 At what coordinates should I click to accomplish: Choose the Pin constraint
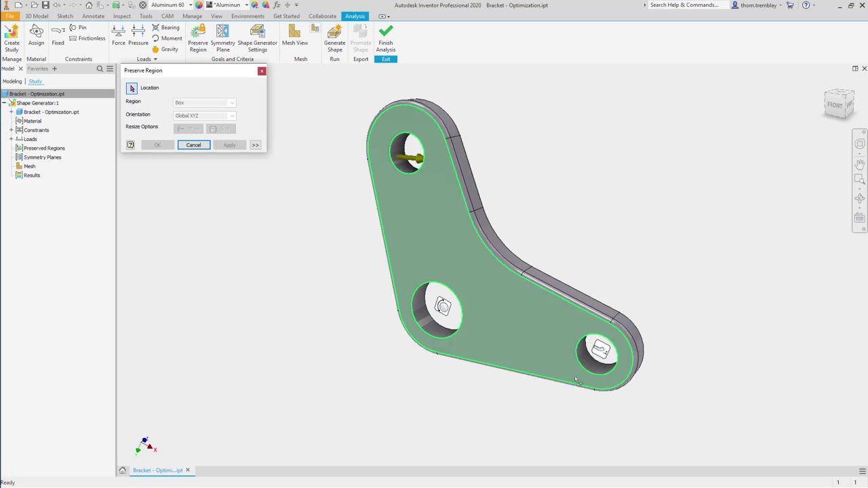pos(78,28)
